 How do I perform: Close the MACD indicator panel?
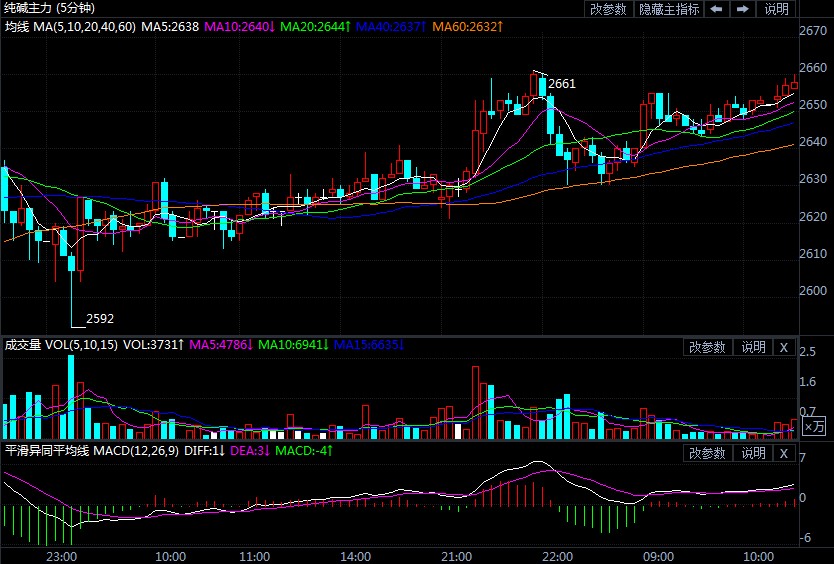pos(784,453)
